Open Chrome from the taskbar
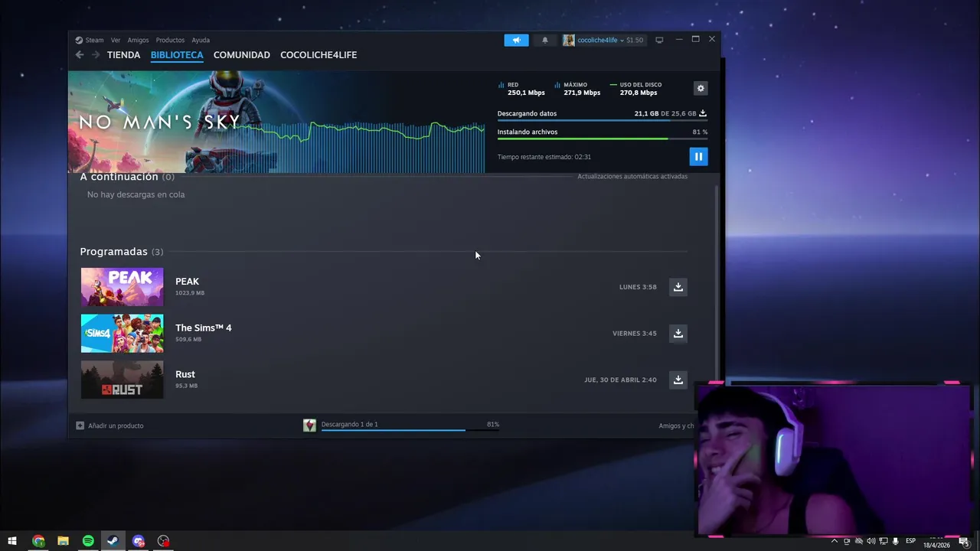This screenshot has height=551, width=980. click(x=38, y=541)
